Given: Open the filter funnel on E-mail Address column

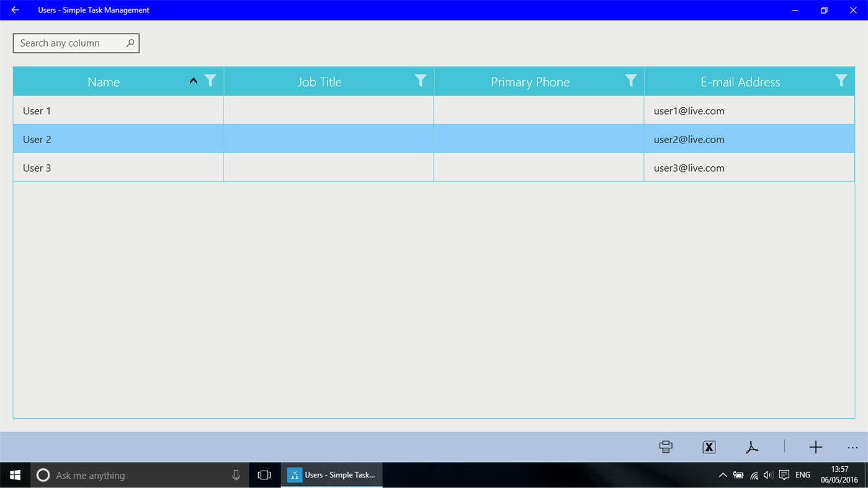Looking at the screenshot, I should [841, 81].
